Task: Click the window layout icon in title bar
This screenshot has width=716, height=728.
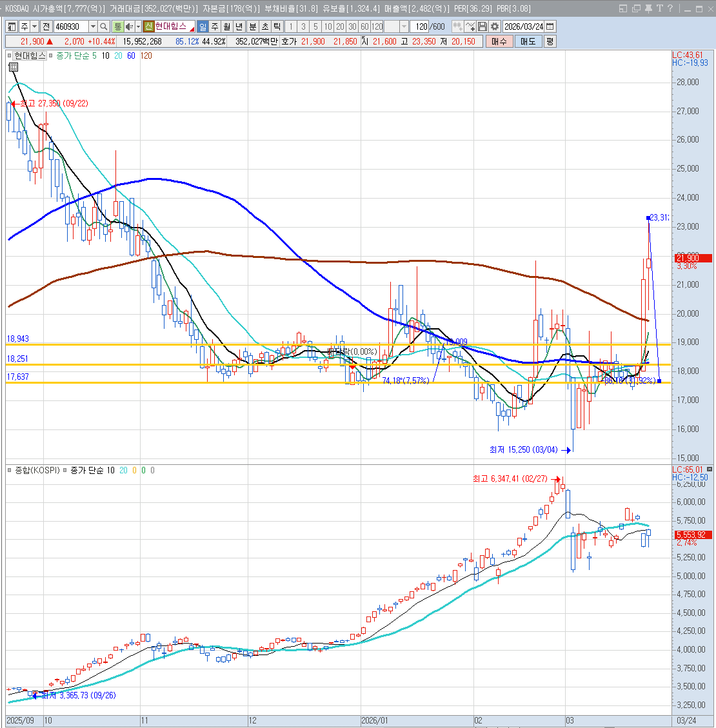Action: (x=623, y=8)
